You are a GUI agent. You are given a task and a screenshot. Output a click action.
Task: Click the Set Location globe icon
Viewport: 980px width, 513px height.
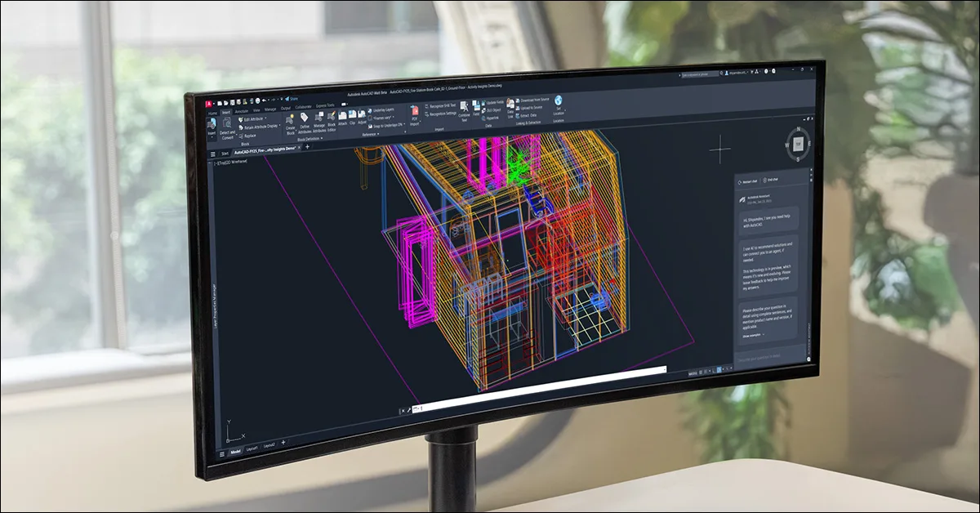pyautogui.click(x=559, y=100)
